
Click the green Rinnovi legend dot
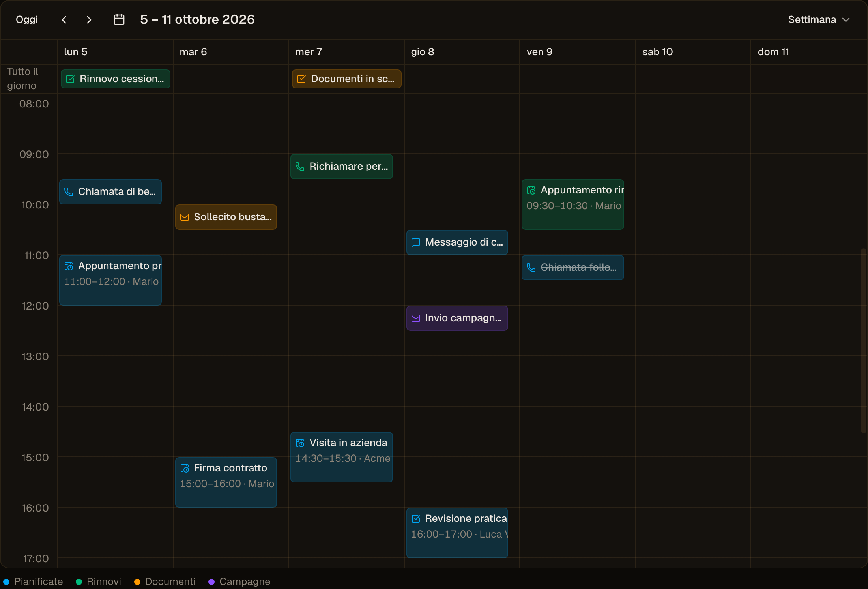(79, 581)
